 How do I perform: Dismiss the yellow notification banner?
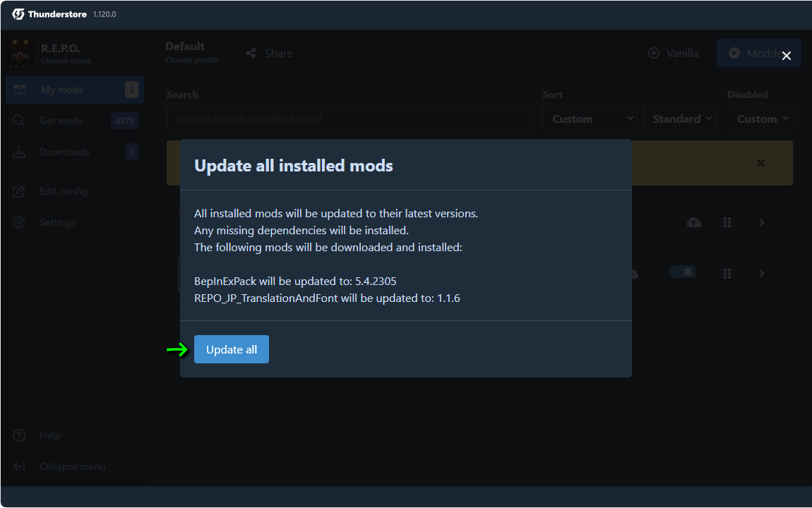pyautogui.click(x=760, y=163)
